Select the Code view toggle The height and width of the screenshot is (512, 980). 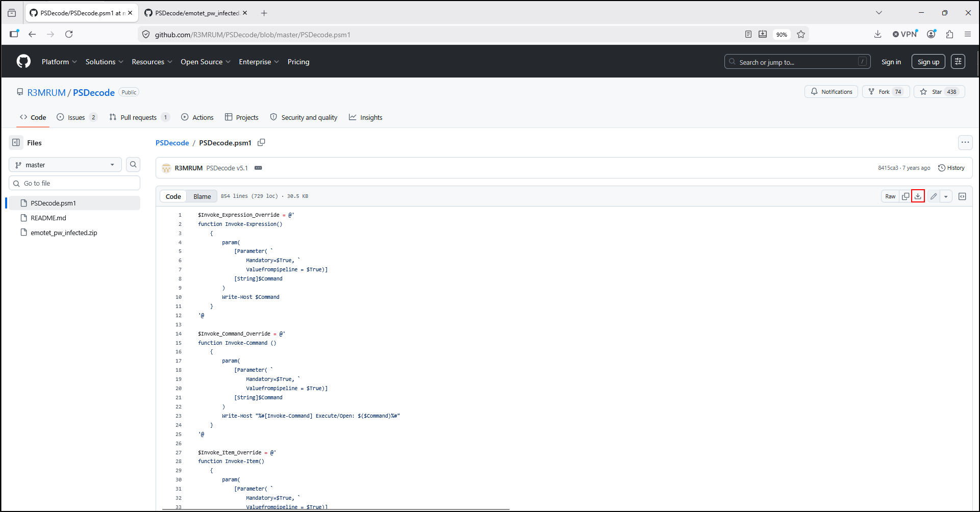pyautogui.click(x=173, y=196)
